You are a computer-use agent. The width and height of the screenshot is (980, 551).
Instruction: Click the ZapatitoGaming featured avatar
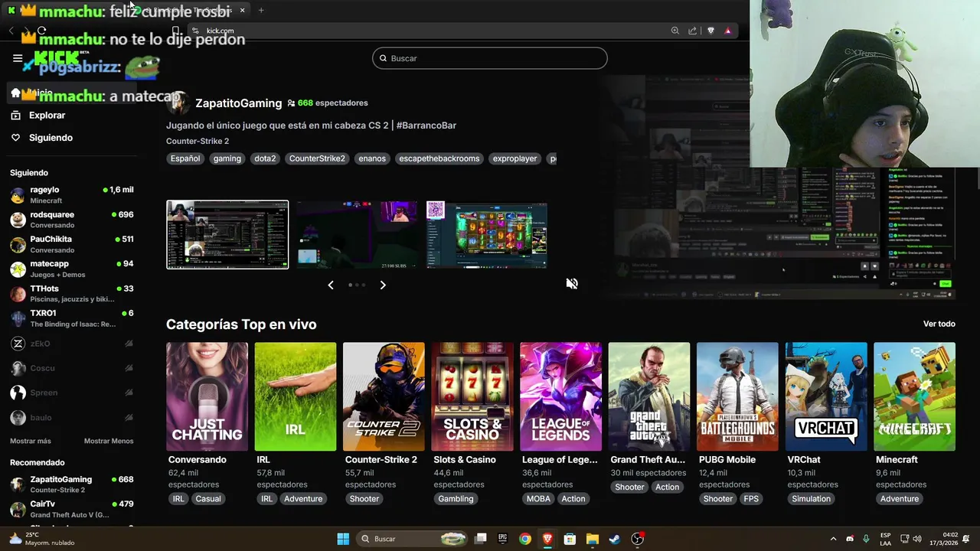(x=178, y=103)
